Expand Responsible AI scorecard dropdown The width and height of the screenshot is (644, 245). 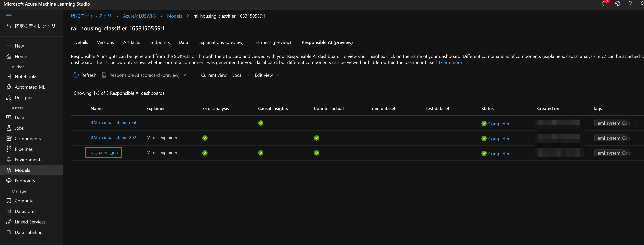(144, 75)
